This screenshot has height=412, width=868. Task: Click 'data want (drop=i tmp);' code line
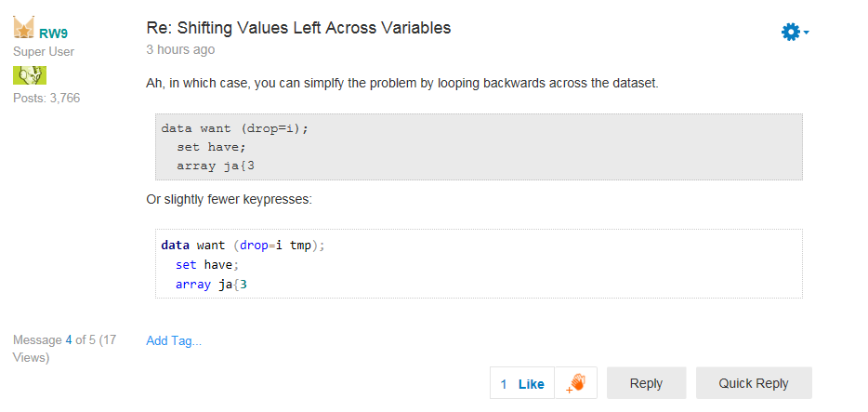click(x=244, y=246)
